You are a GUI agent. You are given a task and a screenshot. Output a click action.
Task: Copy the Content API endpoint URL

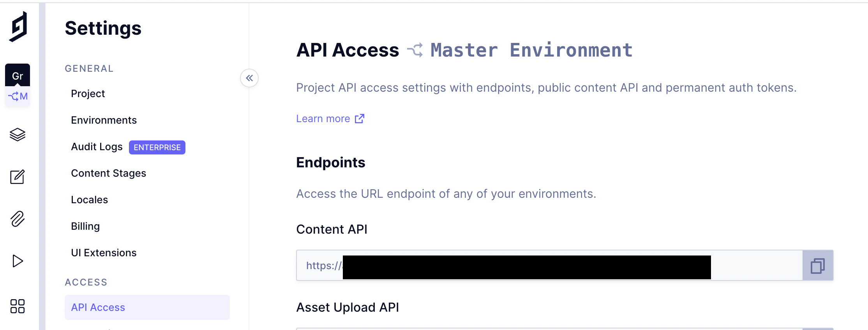[818, 265]
